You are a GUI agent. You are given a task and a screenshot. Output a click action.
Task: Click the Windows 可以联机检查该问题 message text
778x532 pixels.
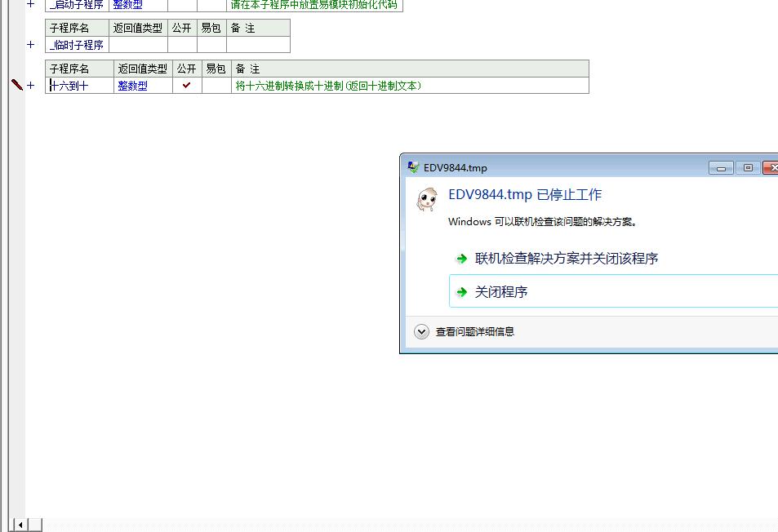pos(542,222)
